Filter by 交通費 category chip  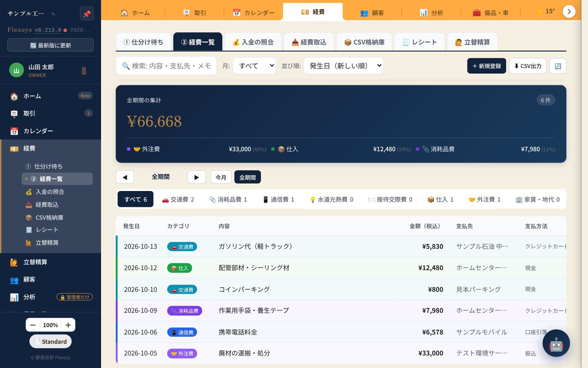coord(178,199)
